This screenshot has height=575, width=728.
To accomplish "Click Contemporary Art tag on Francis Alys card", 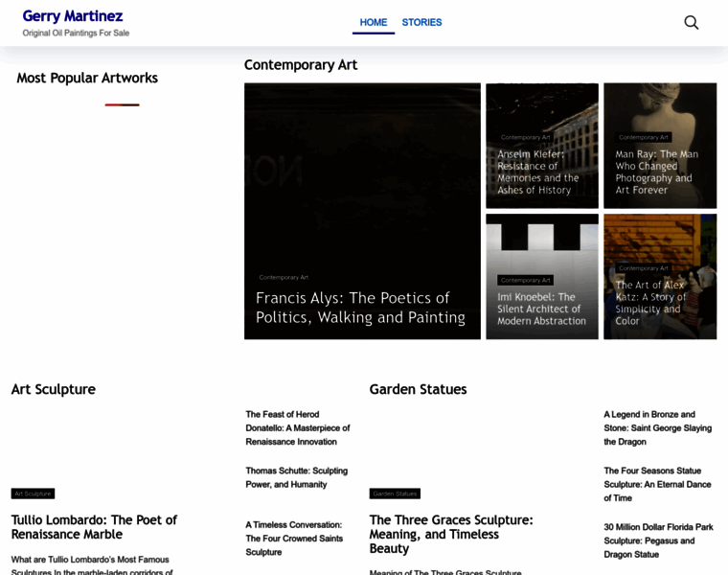I will [284, 277].
